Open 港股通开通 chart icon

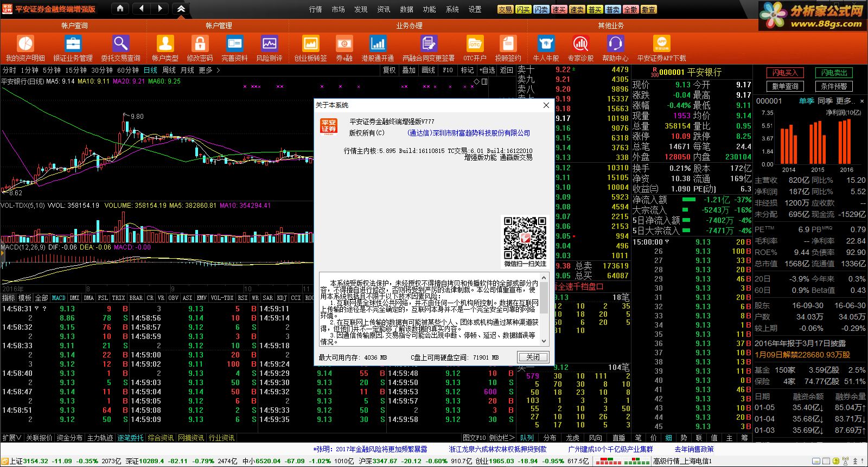pos(378,43)
